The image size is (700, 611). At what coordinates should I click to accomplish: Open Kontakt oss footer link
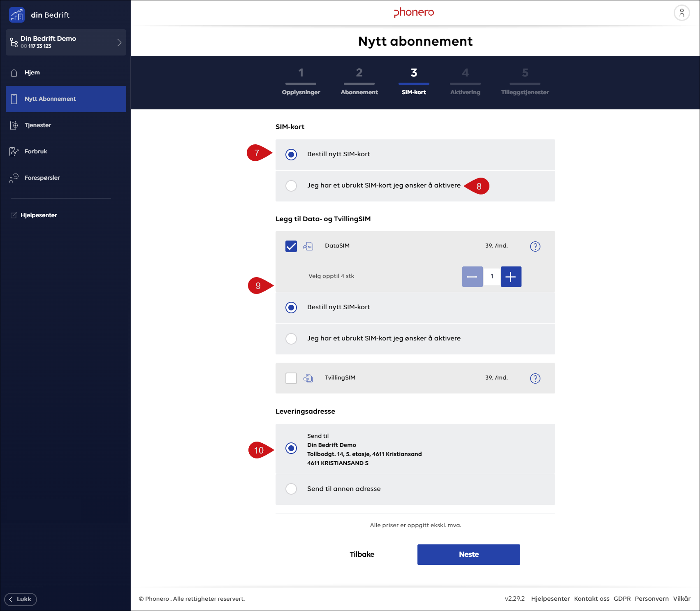point(592,599)
